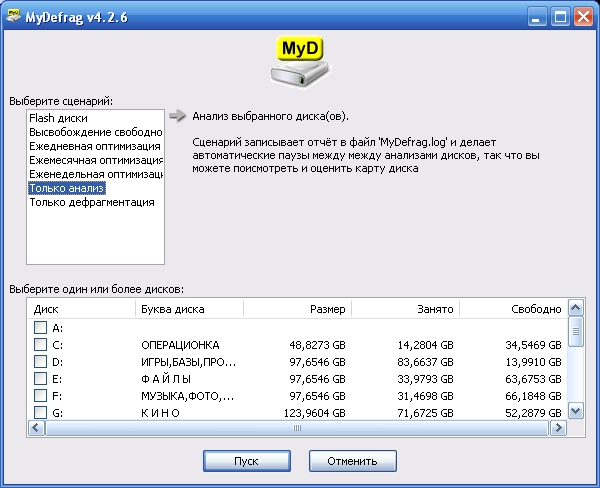Check the A: drive checkbox

point(40,328)
